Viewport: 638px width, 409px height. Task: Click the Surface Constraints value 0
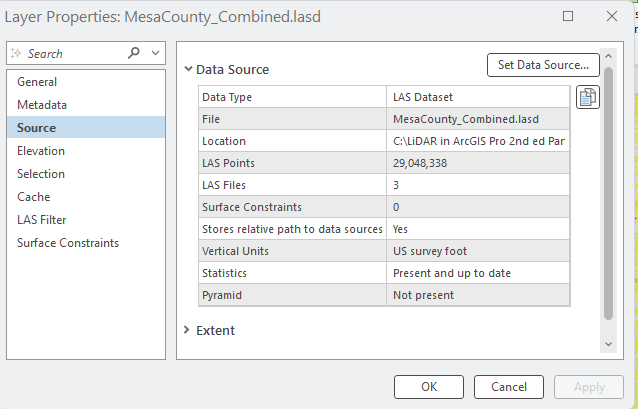478,207
